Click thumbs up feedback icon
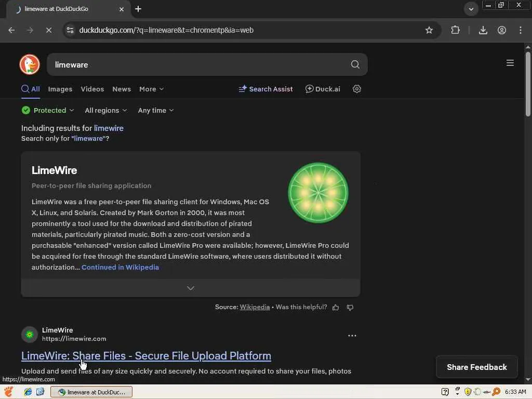 tap(336, 308)
